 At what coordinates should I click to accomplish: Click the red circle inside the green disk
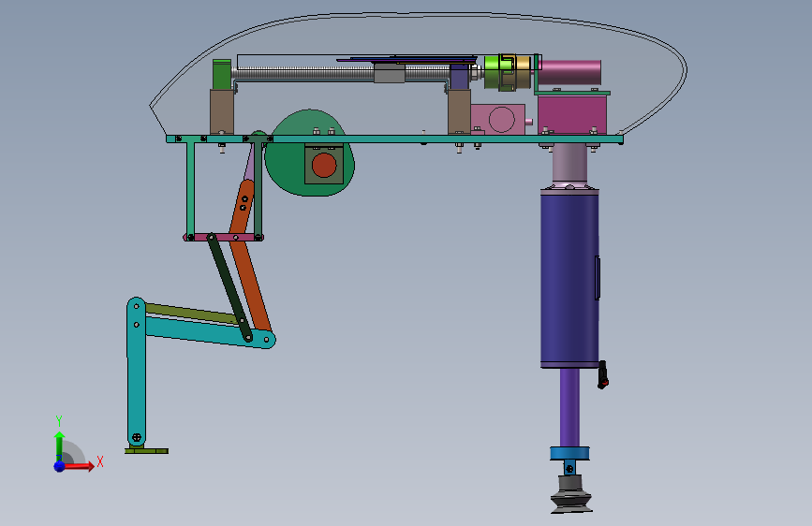[x=324, y=165]
